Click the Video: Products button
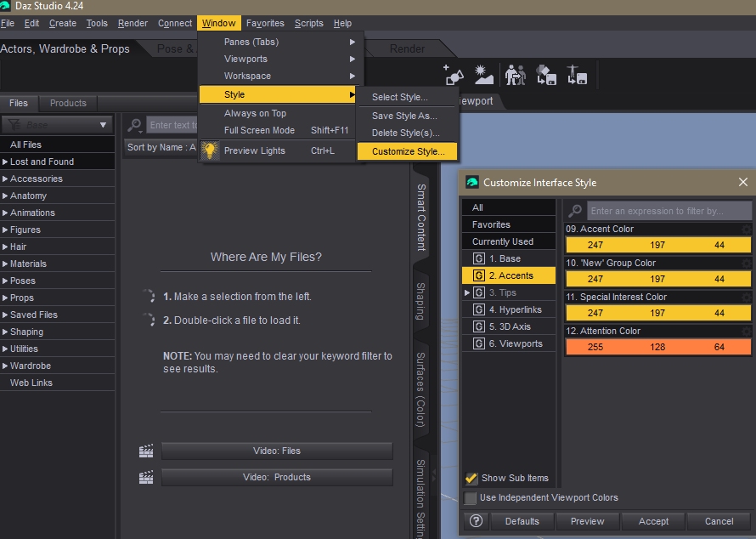Image resolution: width=756 pixels, height=539 pixels. pos(277,477)
